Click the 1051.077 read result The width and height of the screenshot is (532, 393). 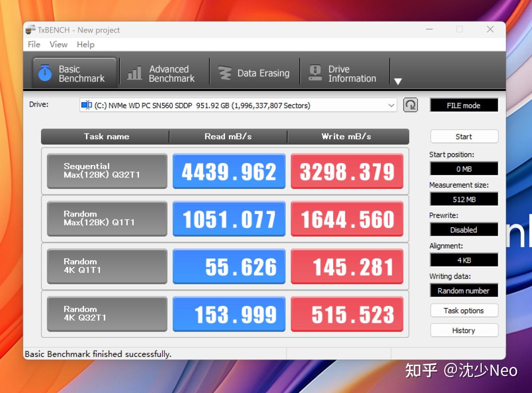229,219
